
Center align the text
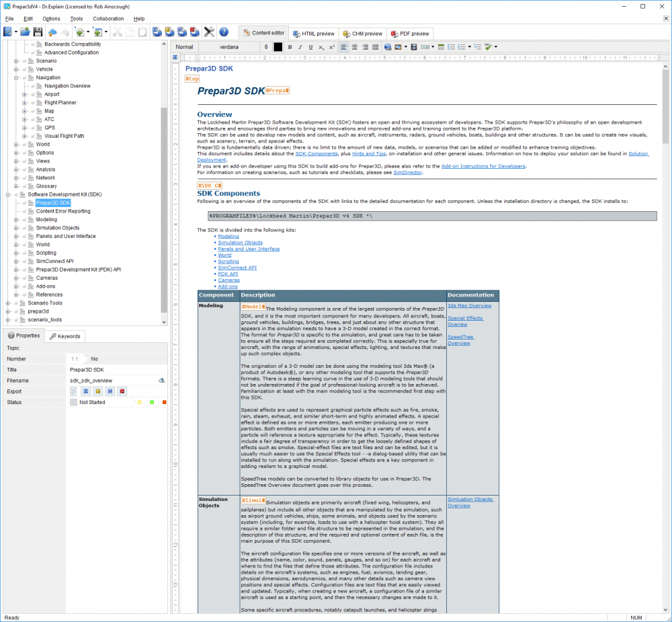point(354,47)
